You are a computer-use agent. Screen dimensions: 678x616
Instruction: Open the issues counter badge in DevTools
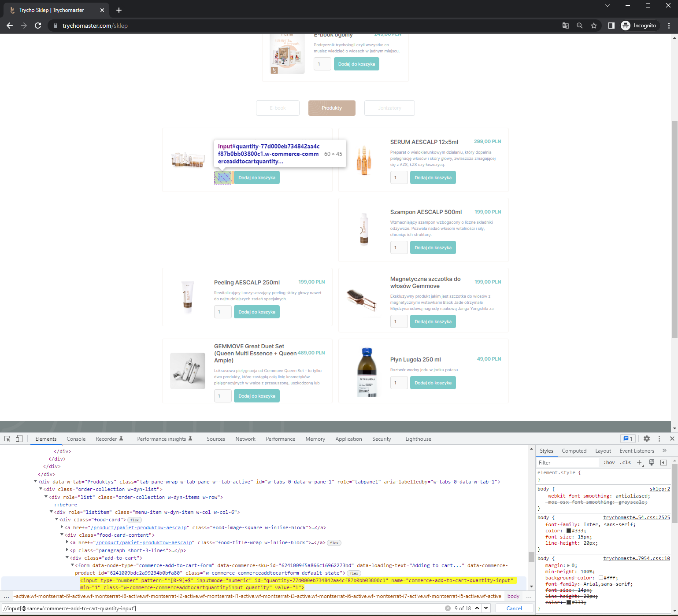coord(628,439)
